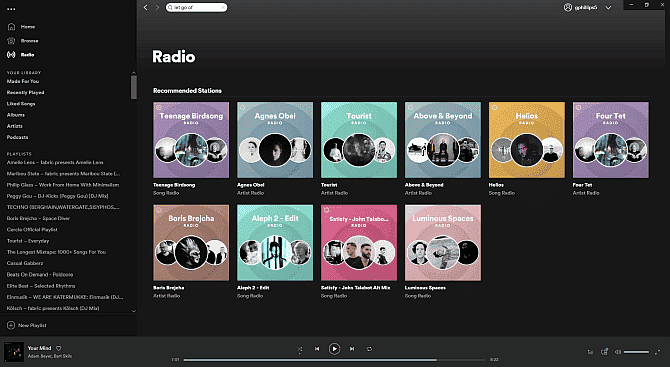
Task: Open Casual Gabberz playlist
Action: (25, 263)
